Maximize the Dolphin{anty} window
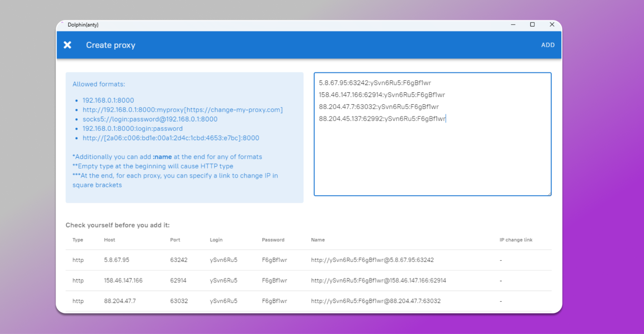This screenshot has height=334, width=644. click(x=532, y=24)
